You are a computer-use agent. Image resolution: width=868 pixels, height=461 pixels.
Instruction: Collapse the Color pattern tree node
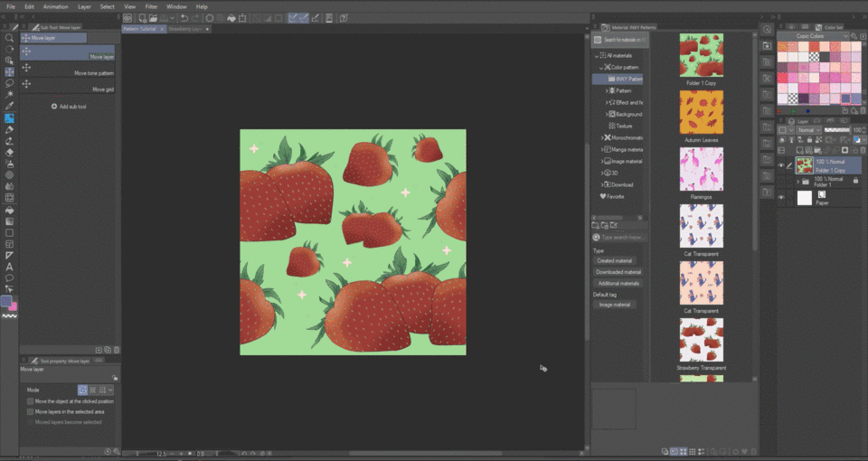point(599,68)
